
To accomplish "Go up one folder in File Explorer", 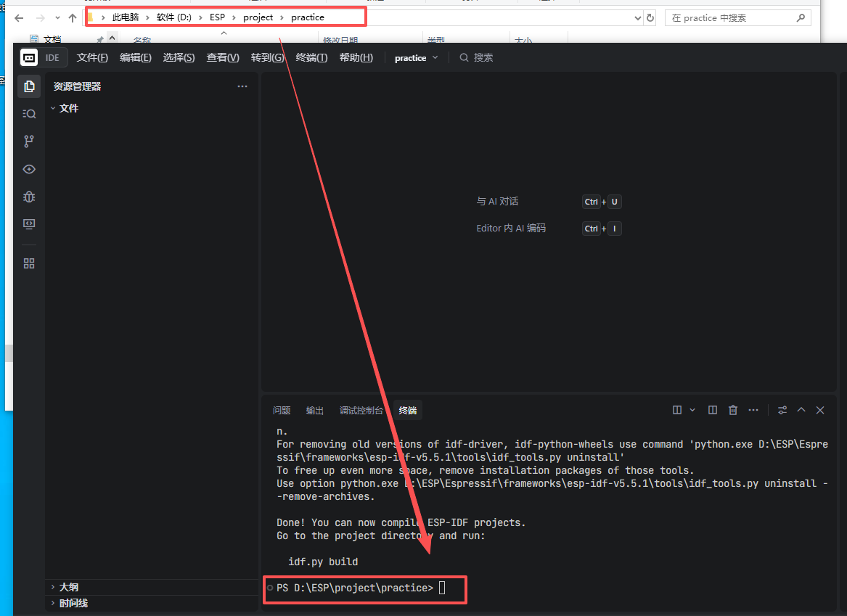I will (x=73, y=18).
